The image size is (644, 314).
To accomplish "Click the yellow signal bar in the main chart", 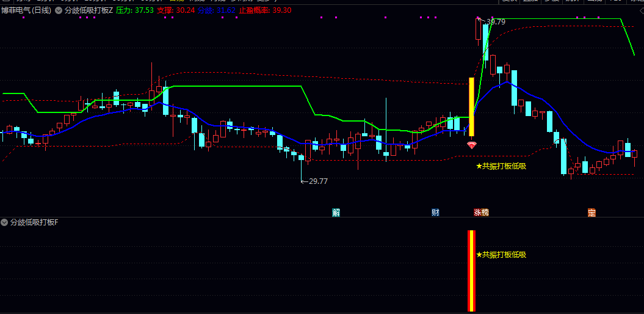I will pyautogui.click(x=471, y=107).
